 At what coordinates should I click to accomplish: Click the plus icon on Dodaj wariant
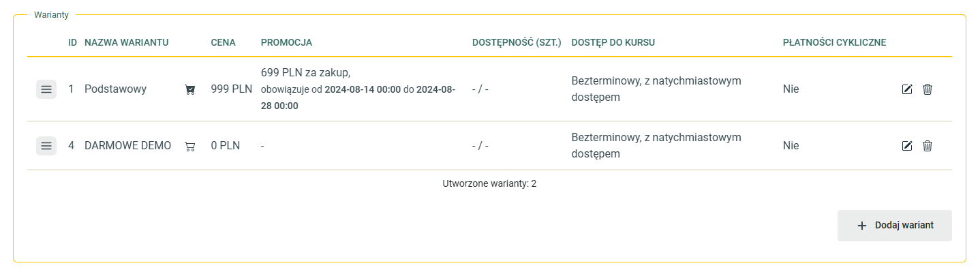click(862, 226)
